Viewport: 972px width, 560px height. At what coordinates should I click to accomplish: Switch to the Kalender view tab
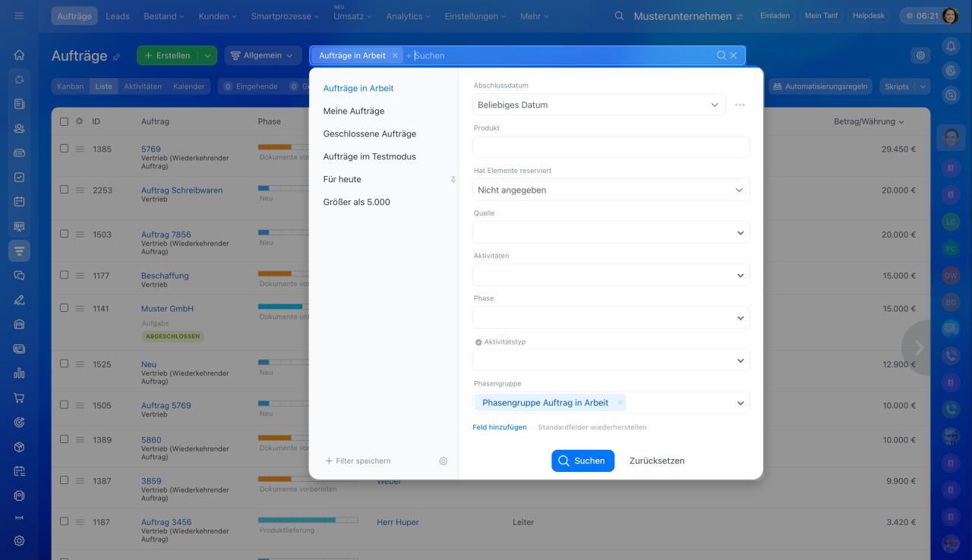pos(189,87)
